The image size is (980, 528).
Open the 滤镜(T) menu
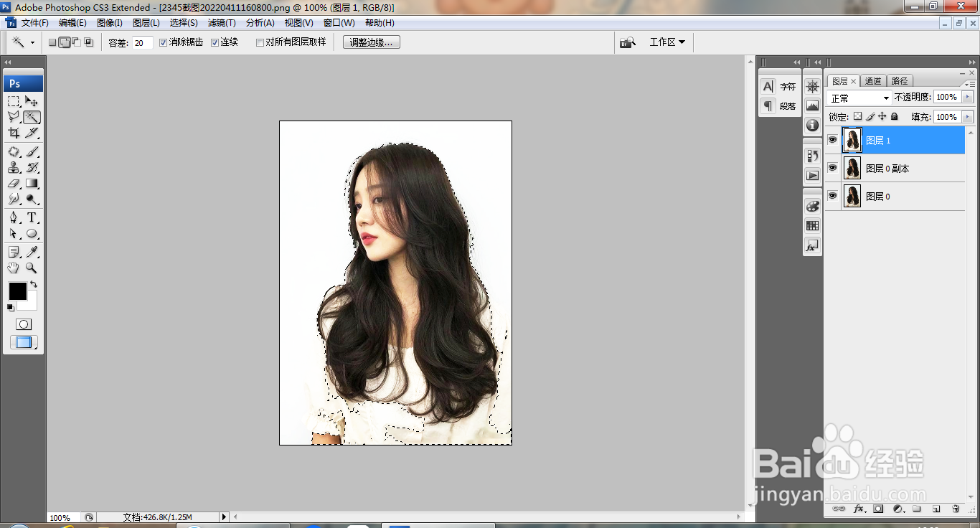(222, 23)
